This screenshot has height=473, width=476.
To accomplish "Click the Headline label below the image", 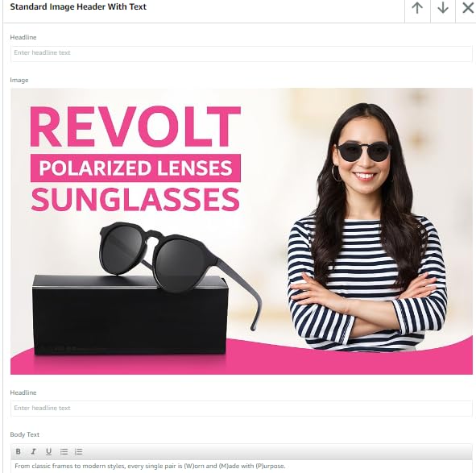I will pos(23,392).
